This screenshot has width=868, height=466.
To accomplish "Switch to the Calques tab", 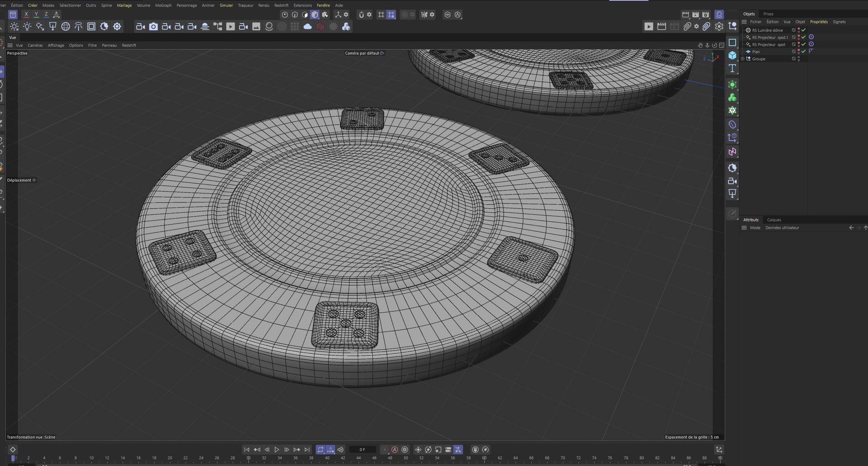I will 774,220.
